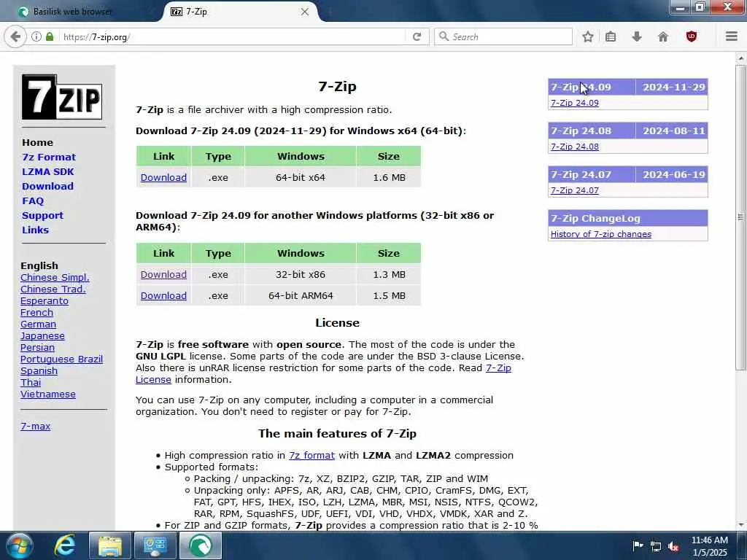Click the scrollbar up arrow
Viewport: 747px width, 560px height.
[740, 58]
